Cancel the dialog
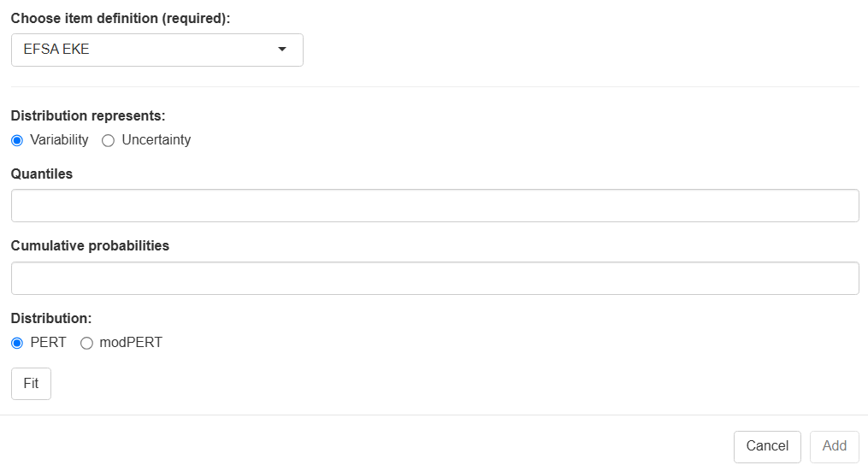The image size is (868, 471). [x=767, y=446]
